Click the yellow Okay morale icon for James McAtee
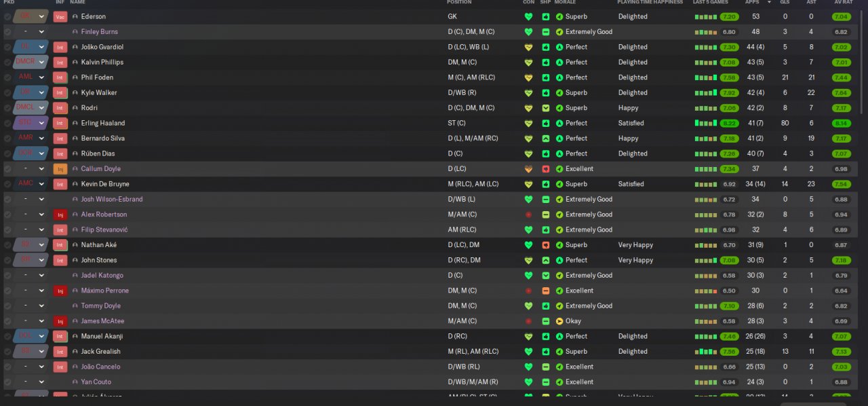The width and height of the screenshot is (868, 406). (x=559, y=321)
